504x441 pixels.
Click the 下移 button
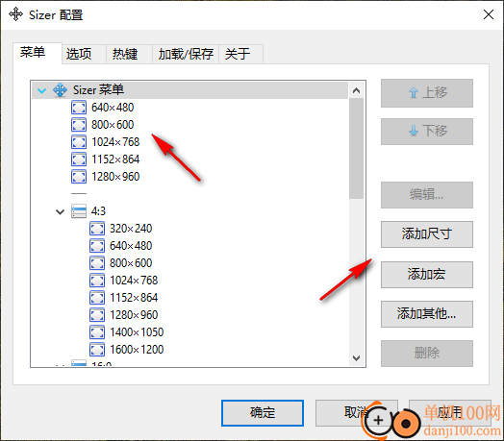click(427, 132)
